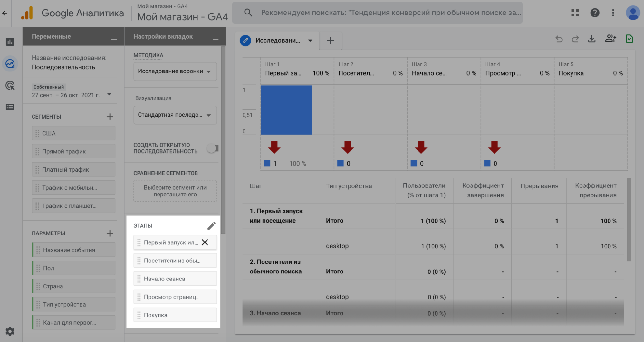The height and width of the screenshot is (342, 644).
Task: Click the undo icon
Action: click(x=559, y=39)
